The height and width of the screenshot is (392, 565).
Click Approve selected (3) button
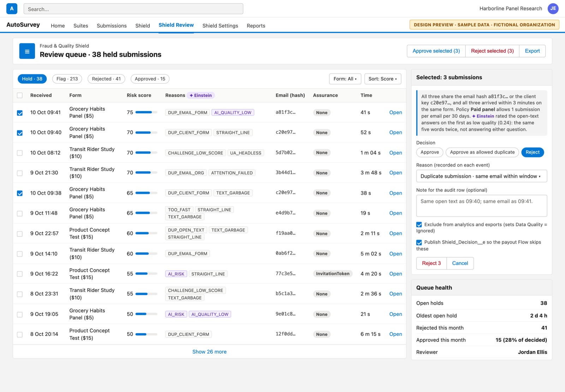point(436,51)
